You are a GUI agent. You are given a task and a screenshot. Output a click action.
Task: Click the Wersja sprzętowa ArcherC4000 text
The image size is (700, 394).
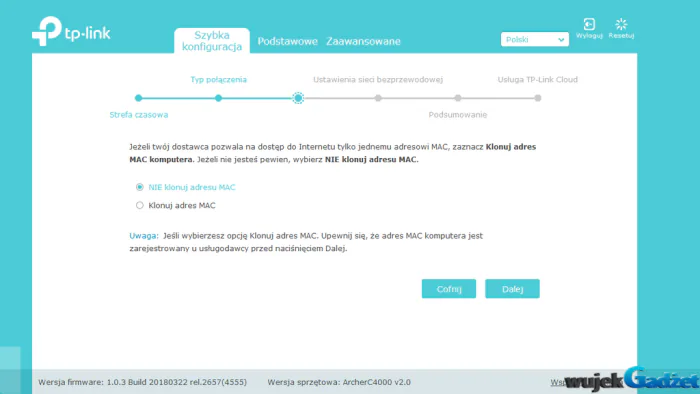pyautogui.click(x=339, y=382)
